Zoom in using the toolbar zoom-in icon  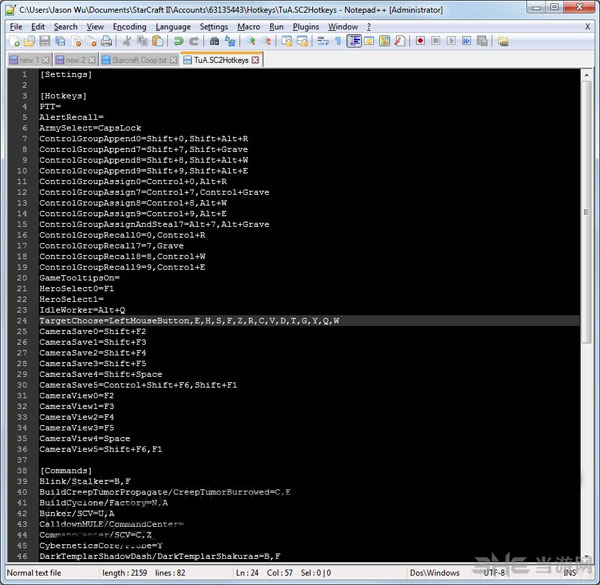251,41
